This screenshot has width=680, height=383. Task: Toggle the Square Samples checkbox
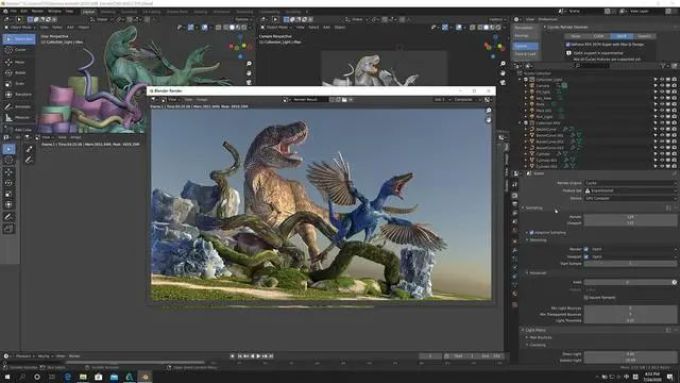click(586, 298)
